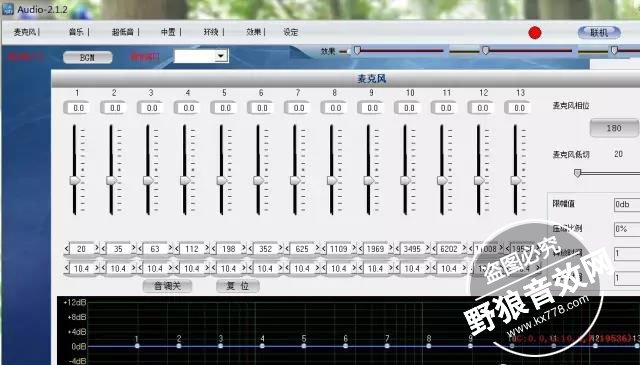Viewport: 640px width, 365px height.
Task: Click the 35 frequency field
Action: point(118,249)
